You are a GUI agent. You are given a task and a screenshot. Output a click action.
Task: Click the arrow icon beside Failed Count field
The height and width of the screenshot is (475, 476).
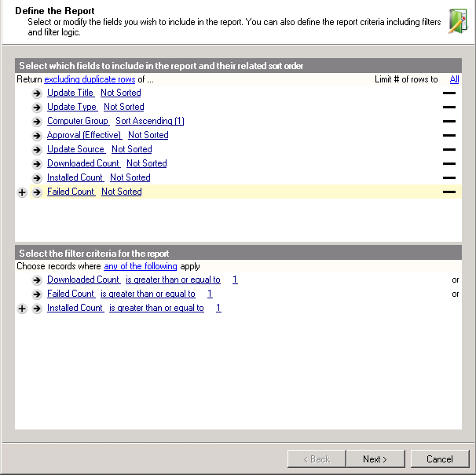37,192
